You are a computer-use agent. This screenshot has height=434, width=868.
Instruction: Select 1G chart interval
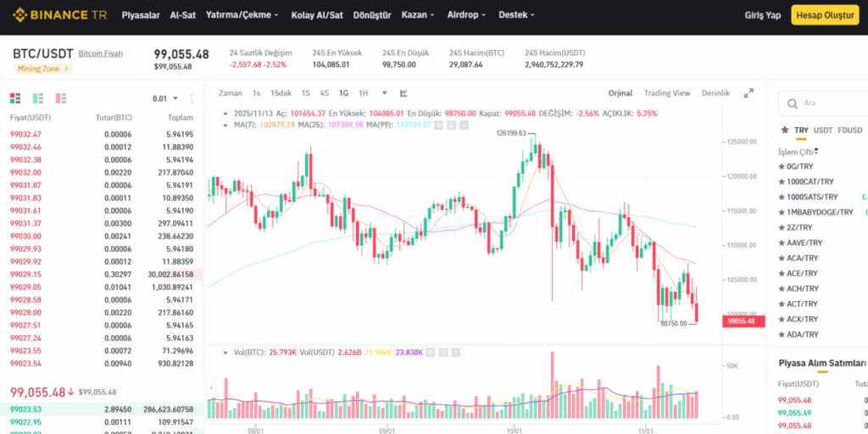pyautogui.click(x=344, y=93)
